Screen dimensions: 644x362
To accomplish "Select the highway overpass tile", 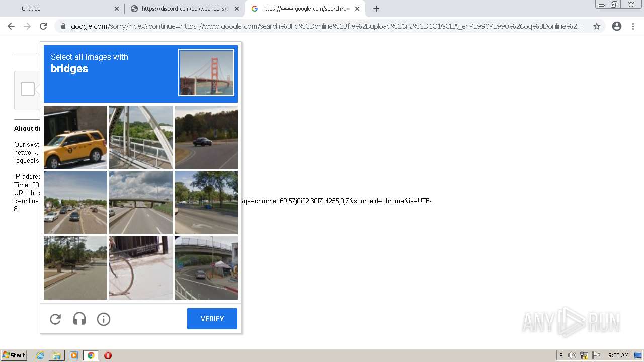I will coord(141,203).
